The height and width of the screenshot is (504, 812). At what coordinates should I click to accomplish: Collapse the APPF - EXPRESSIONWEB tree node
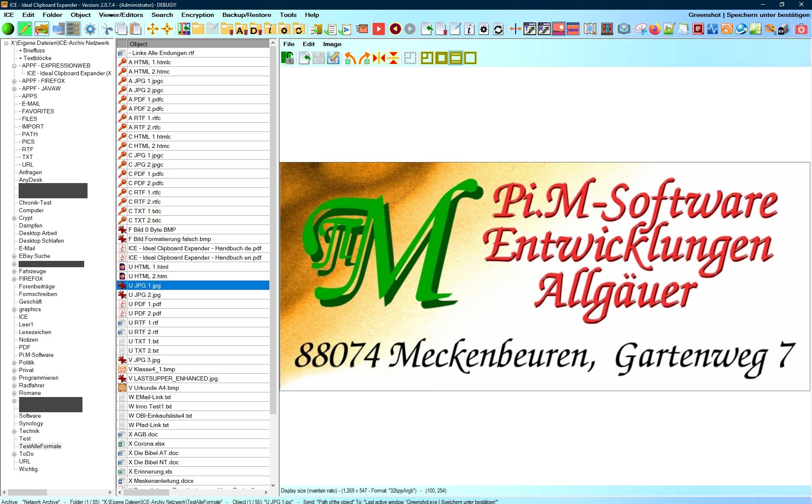pos(14,66)
